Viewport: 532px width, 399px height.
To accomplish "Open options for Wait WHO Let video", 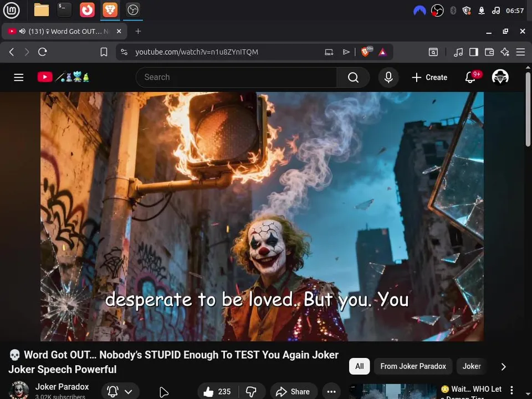I will coord(511,390).
